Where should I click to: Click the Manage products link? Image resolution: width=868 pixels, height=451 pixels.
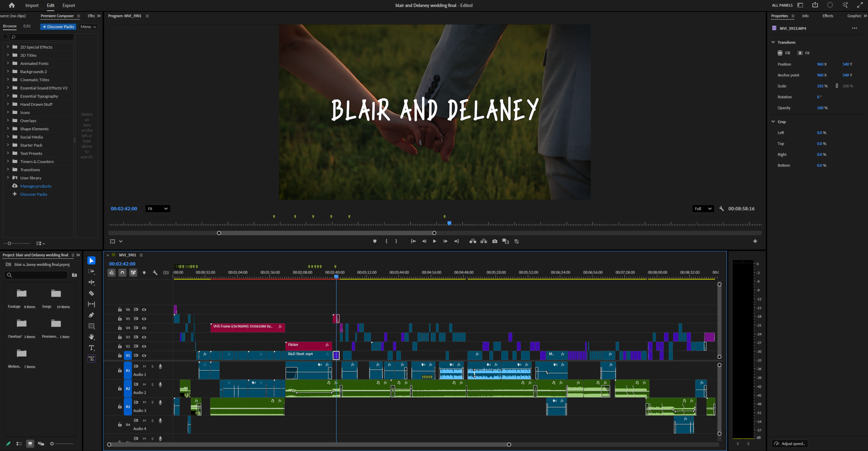(x=35, y=186)
